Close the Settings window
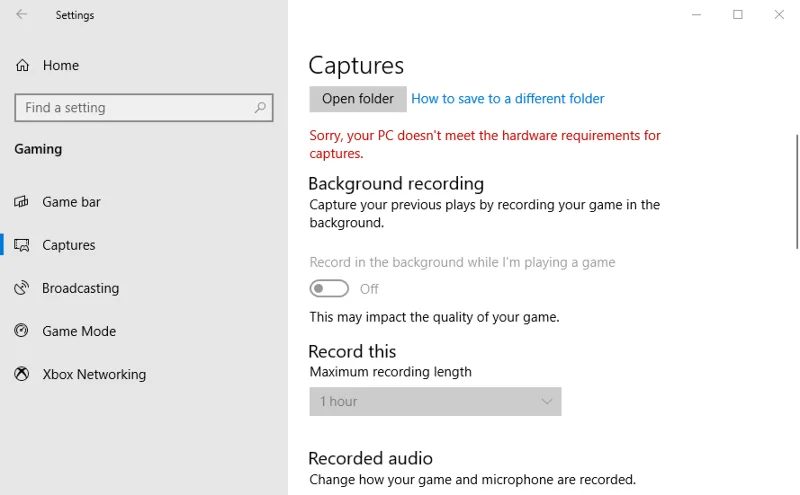The image size is (800, 495). pyautogui.click(x=779, y=14)
